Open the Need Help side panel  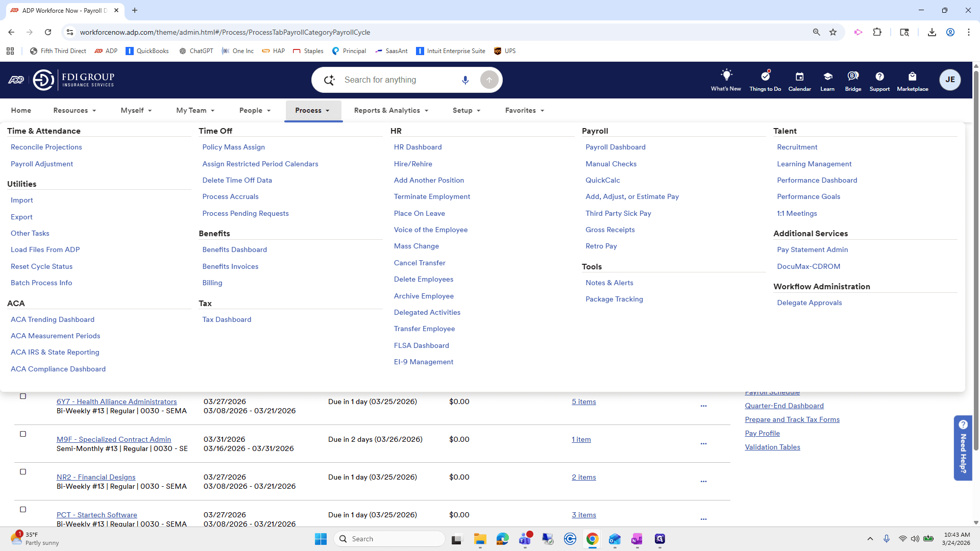coord(963,448)
